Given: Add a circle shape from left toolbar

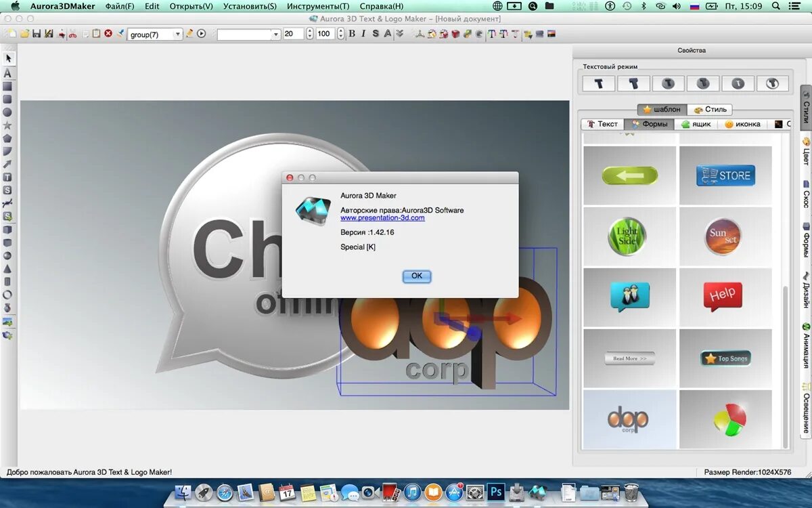Looking at the screenshot, I should [7, 112].
